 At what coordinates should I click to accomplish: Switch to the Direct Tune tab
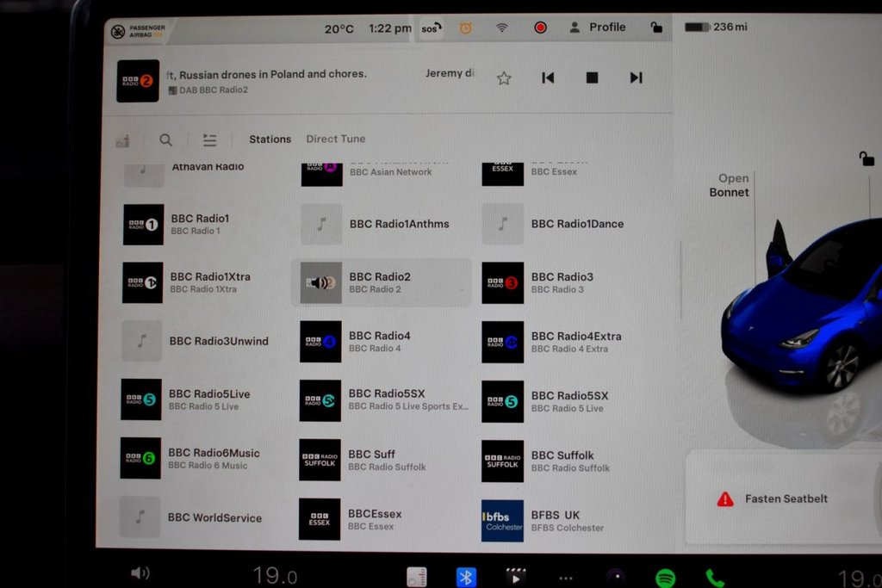click(336, 139)
